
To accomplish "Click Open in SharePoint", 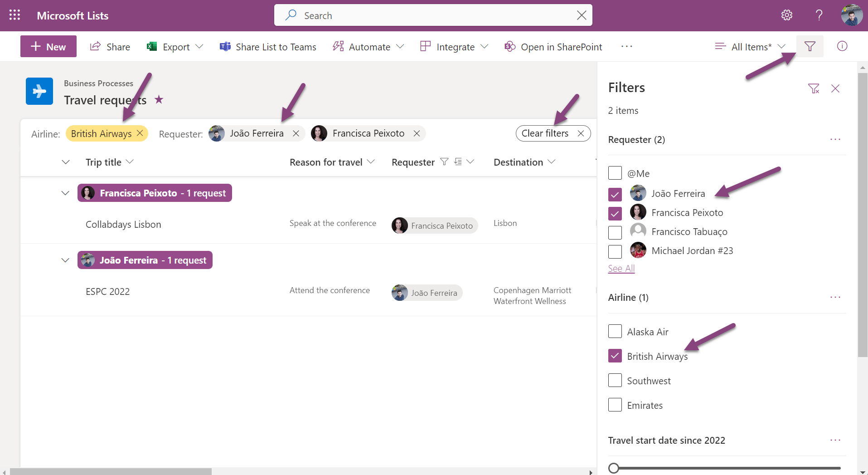I will coord(553,47).
